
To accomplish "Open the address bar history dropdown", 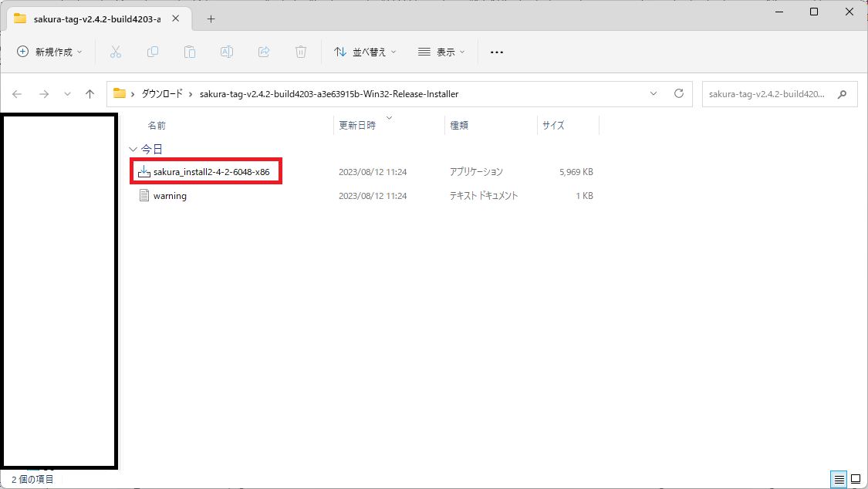I will [654, 93].
